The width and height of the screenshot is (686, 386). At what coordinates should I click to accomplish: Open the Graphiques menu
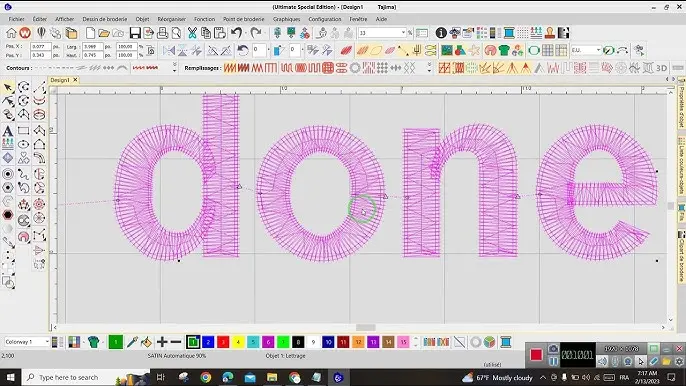click(x=287, y=19)
